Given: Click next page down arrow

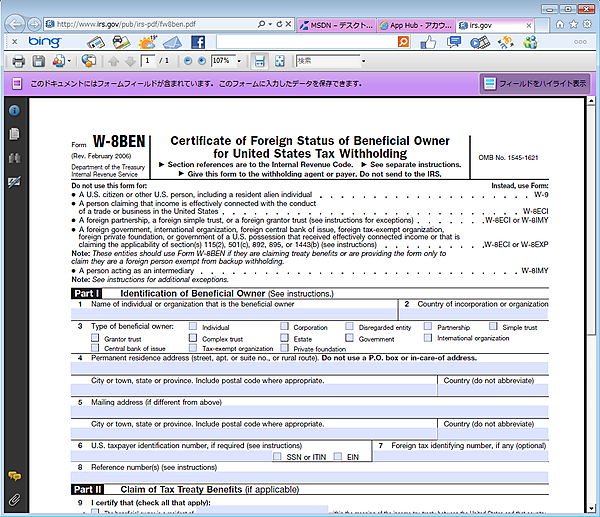Looking at the screenshot, I should 130,61.
